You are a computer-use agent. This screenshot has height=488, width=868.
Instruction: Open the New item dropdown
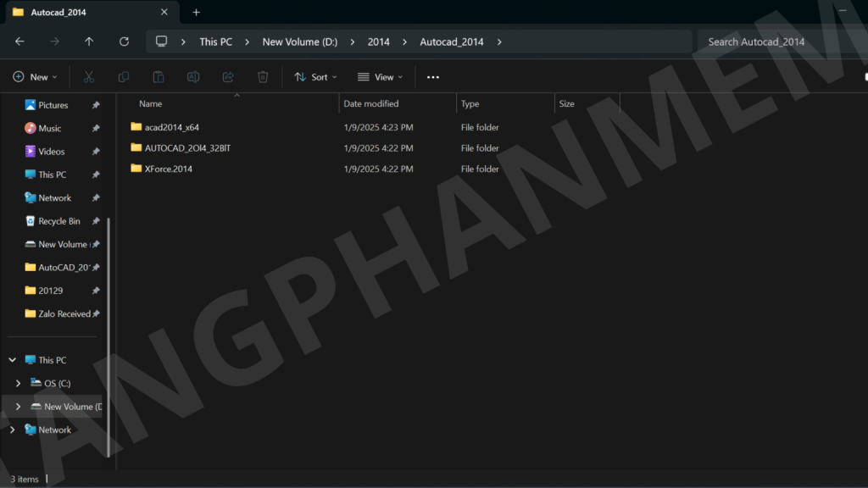[36, 77]
